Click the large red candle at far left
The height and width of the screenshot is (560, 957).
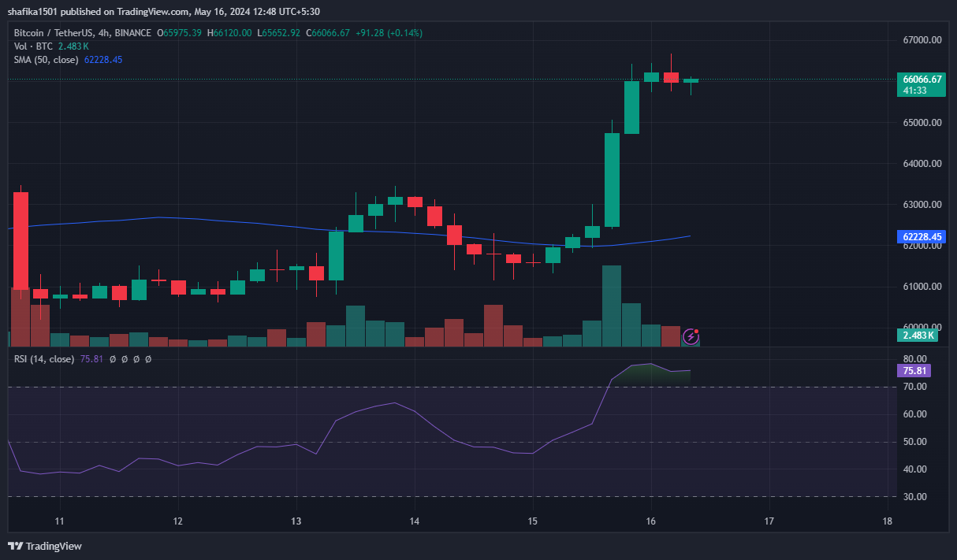click(x=21, y=240)
